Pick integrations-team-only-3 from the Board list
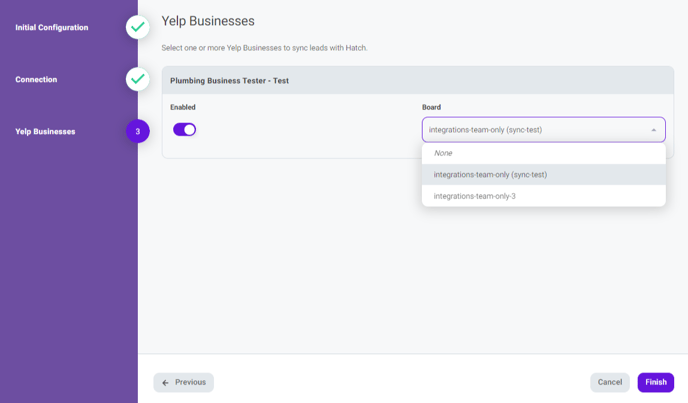 (475, 196)
